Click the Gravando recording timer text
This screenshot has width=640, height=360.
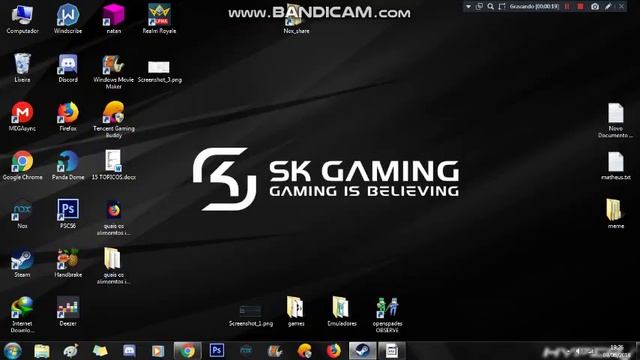(534, 7)
